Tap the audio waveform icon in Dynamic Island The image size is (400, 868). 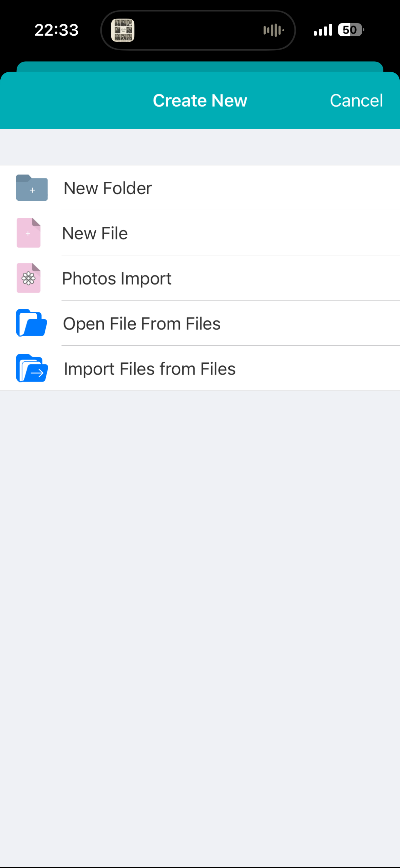[273, 30]
